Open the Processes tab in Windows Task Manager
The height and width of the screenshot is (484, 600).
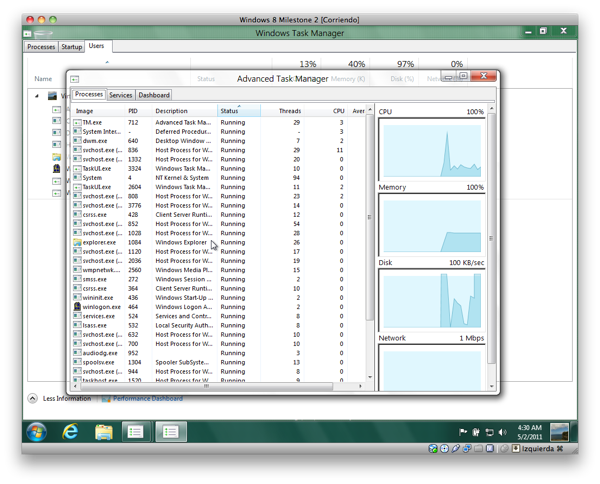41,47
